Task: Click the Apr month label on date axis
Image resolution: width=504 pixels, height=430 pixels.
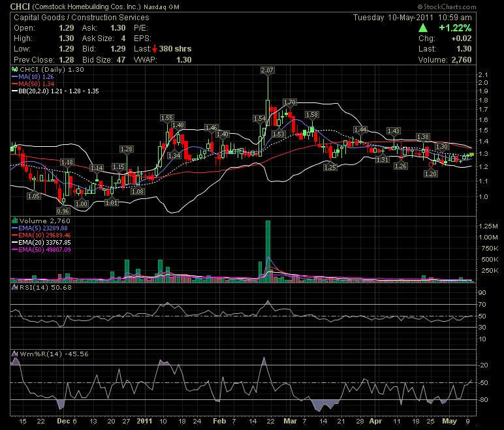Action: [x=375, y=421]
